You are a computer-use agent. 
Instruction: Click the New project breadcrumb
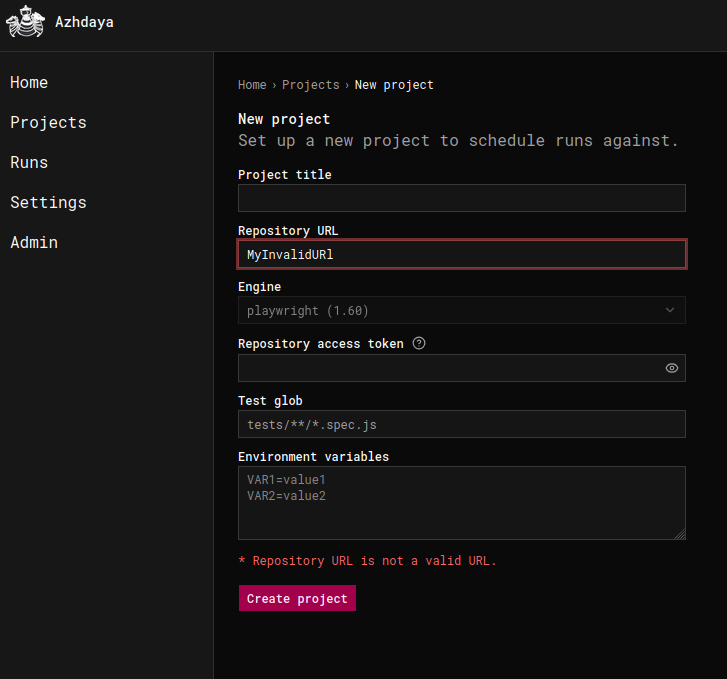pos(394,85)
